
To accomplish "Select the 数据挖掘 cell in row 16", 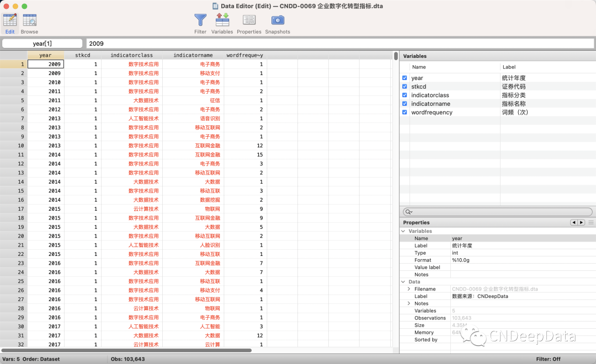I will pos(193,200).
